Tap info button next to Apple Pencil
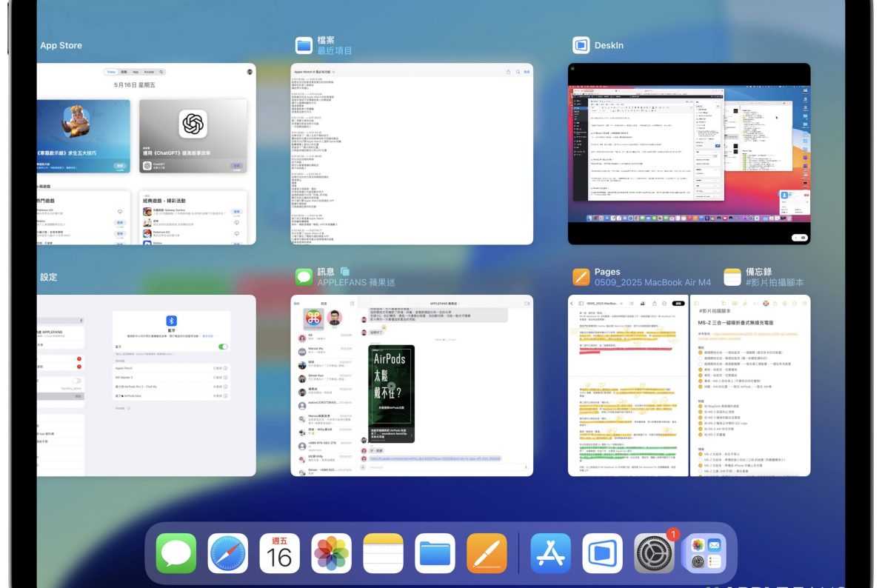882x588 pixels. (x=226, y=367)
